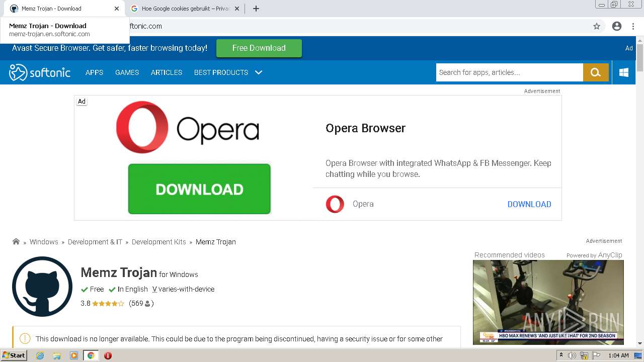The height and width of the screenshot is (362, 644).
Task: Click the clock showing 1:04 AM
Action: click(x=618, y=355)
